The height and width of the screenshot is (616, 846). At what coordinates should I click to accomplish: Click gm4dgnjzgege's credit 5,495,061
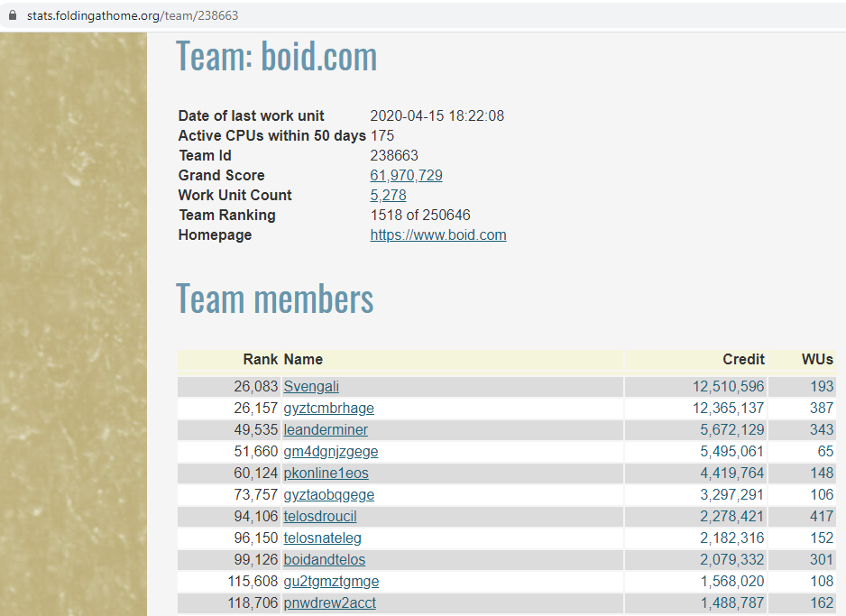coord(732,452)
